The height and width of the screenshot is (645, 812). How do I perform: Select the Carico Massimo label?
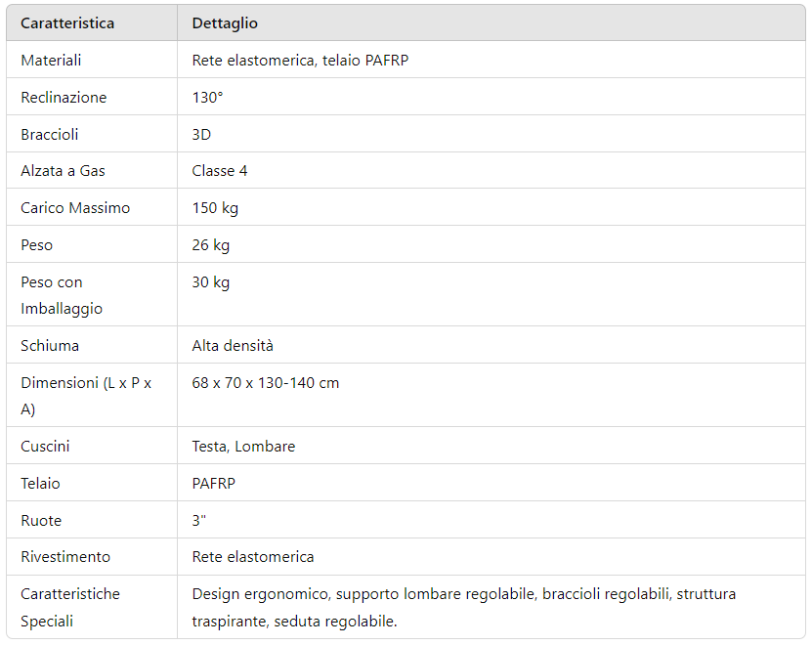point(75,208)
